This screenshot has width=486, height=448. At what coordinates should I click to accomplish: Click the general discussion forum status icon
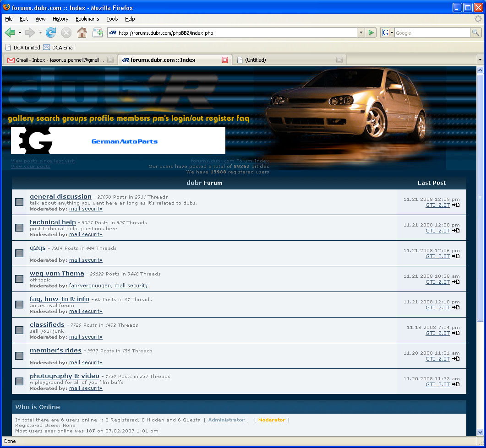coord(19,202)
